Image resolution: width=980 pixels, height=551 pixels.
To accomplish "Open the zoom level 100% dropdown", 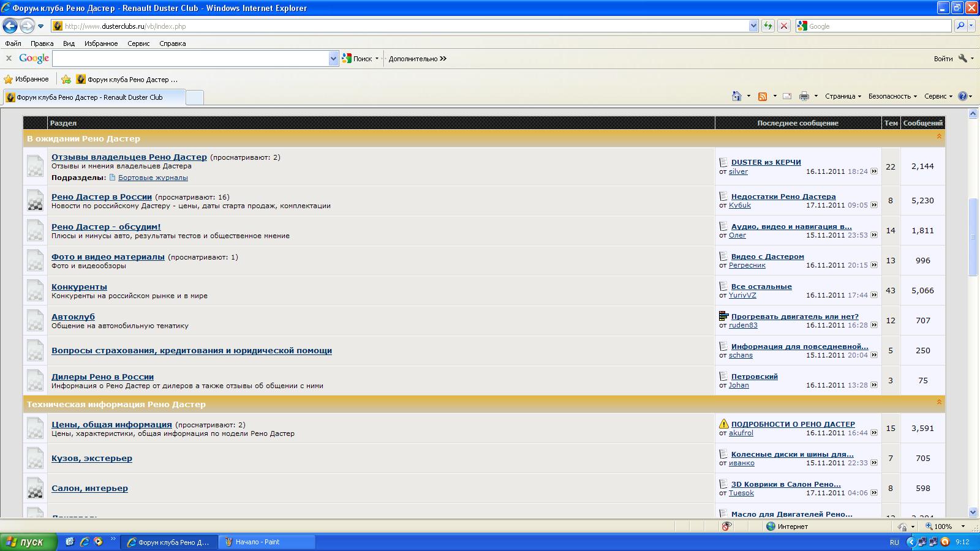I will pos(963,527).
